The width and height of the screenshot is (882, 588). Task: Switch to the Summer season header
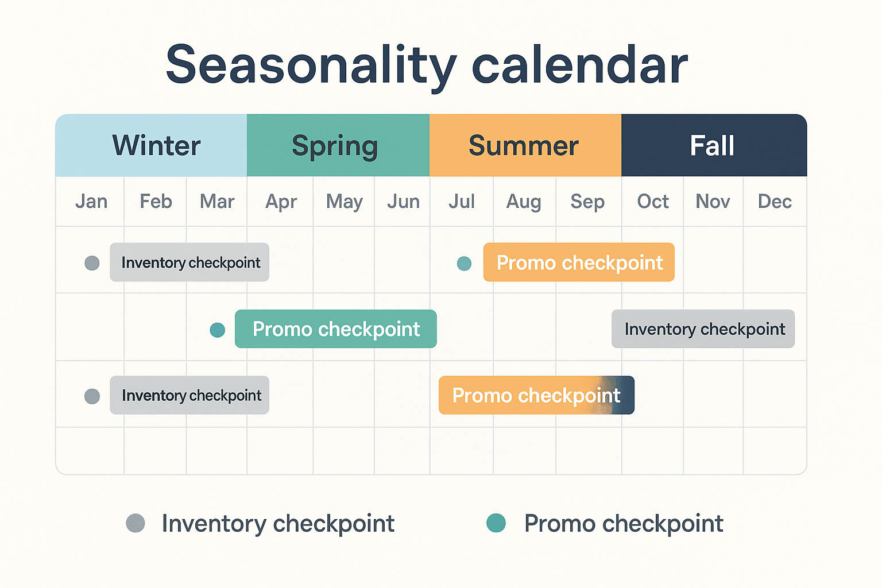click(x=525, y=145)
